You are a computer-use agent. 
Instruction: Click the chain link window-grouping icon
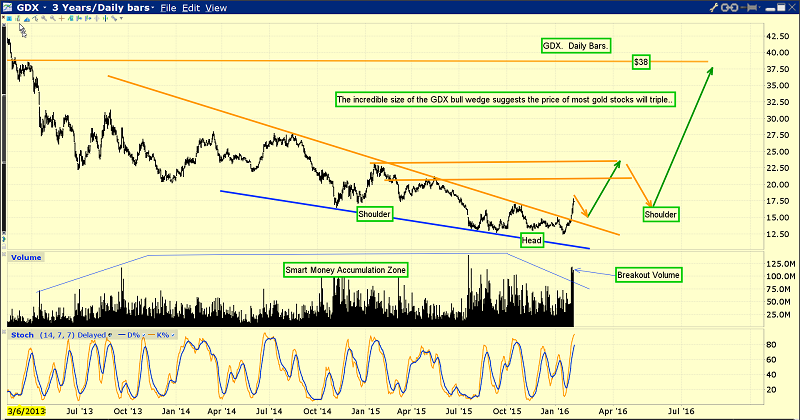pyautogui.click(x=730, y=8)
